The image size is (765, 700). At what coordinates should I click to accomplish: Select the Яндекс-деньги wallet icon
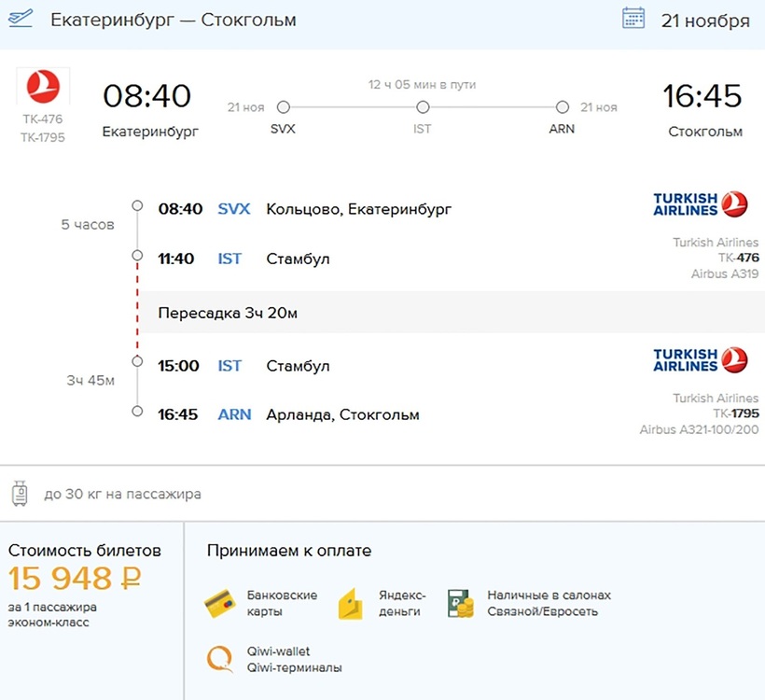350,603
